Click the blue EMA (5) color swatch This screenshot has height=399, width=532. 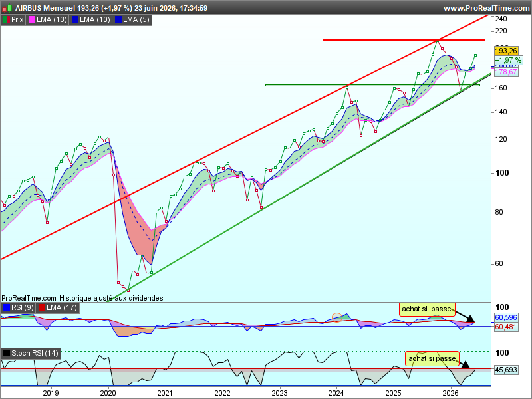coord(118,20)
